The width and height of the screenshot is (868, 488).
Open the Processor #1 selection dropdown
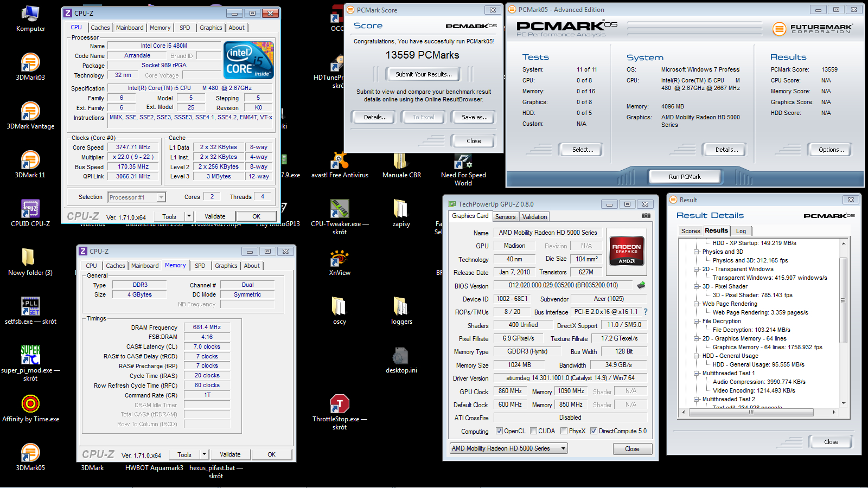(x=137, y=197)
